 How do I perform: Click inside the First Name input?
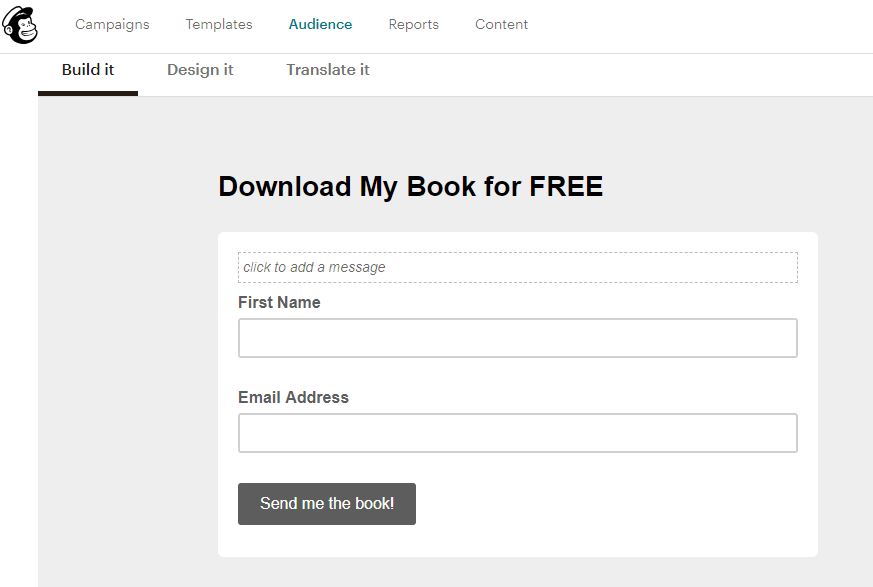[x=518, y=338]
